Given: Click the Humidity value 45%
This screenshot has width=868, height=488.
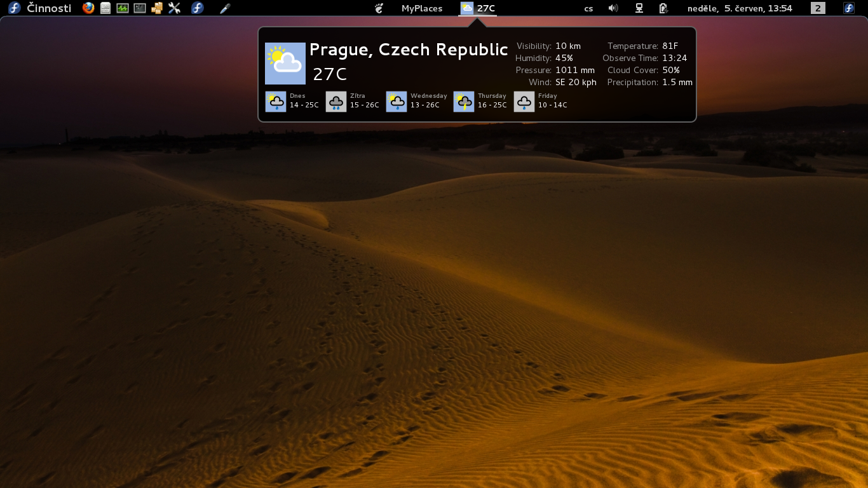Looking at the screenshot, I should coord(564,58).
